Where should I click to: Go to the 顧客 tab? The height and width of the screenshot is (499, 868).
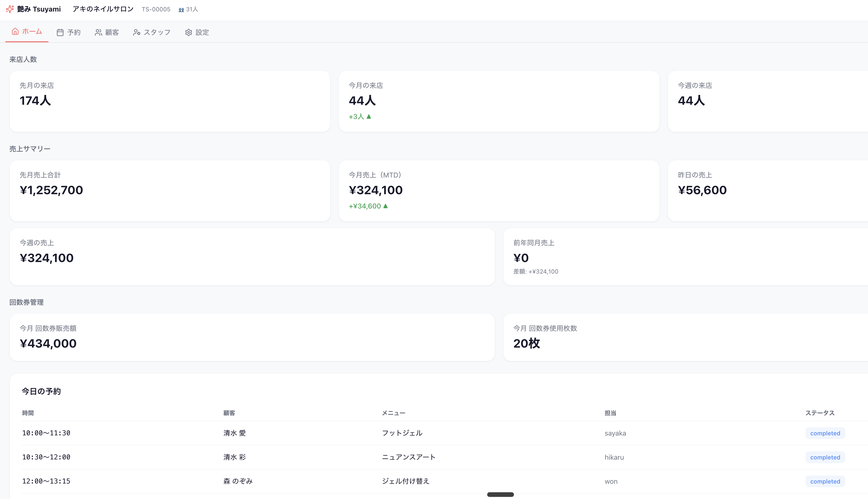pyautogui.click(x=107, y=32)
